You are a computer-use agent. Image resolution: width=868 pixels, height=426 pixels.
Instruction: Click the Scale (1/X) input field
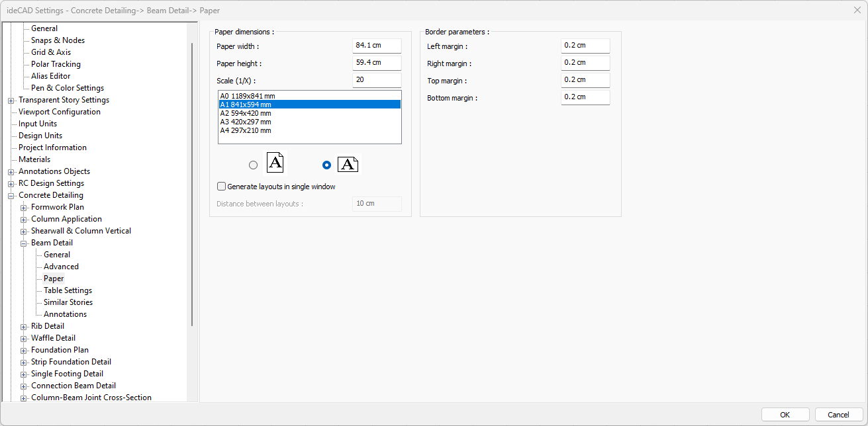(376, 80)
